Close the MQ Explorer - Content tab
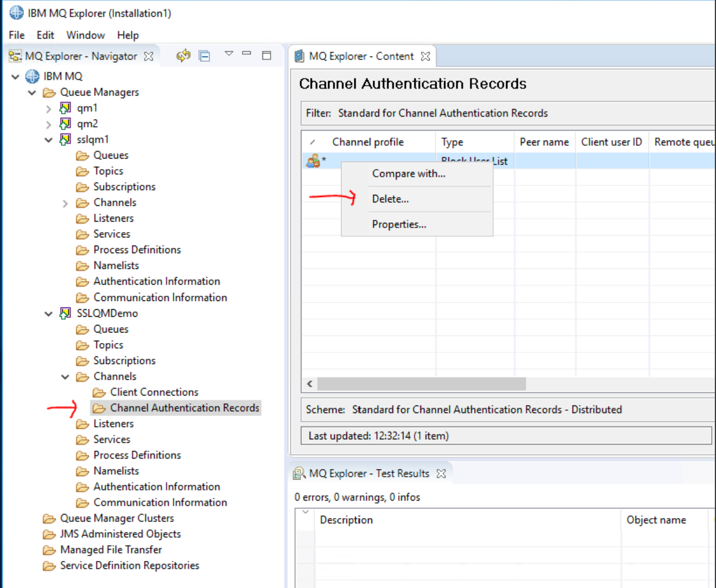Screen dimensions: 716x588 coord(425,57)
